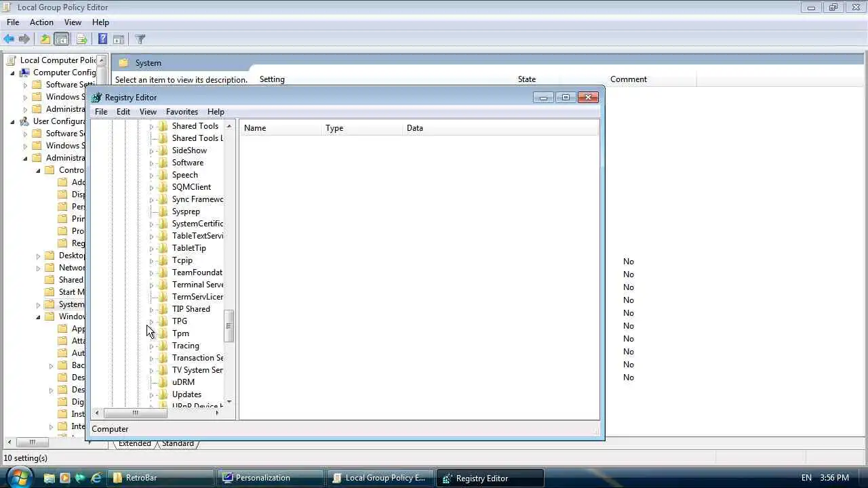Select the Tcpip folder icon in registry tree
The image size is (868, 488).
tap(163, 260)
